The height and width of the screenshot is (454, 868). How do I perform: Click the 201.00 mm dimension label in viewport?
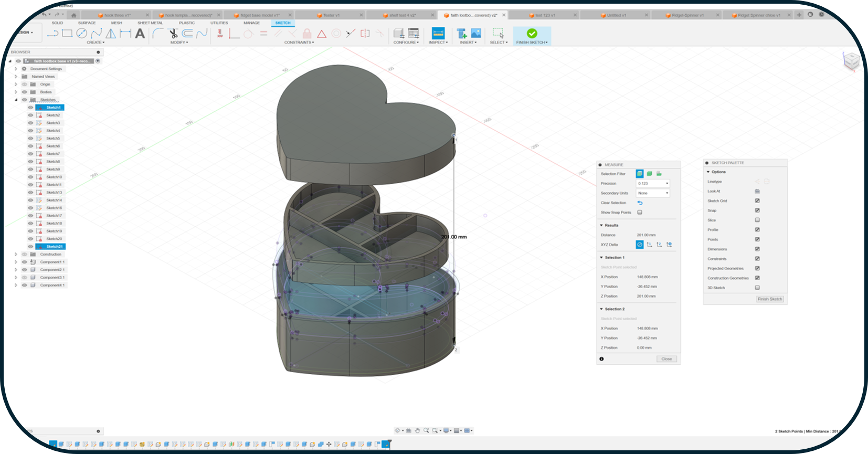click(454, 237)
